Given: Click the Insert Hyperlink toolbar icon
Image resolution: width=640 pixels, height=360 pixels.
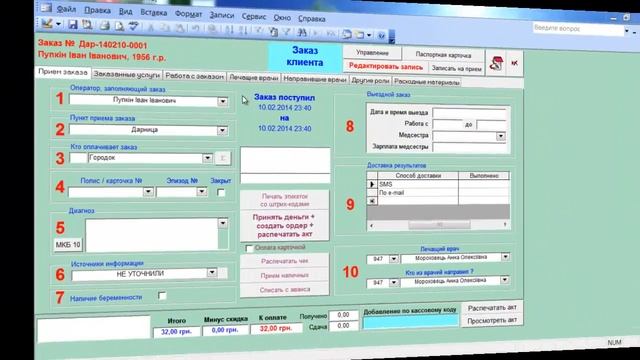Looking at the screenshot, I should [x=212, y=29].
